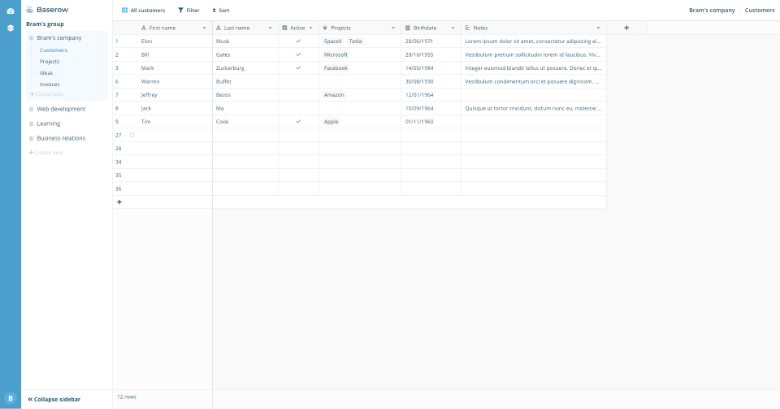The height and width of the screenshot is (409, 780).
Task: Click the database icon beside Bram's company
Action: click(31, 38)
